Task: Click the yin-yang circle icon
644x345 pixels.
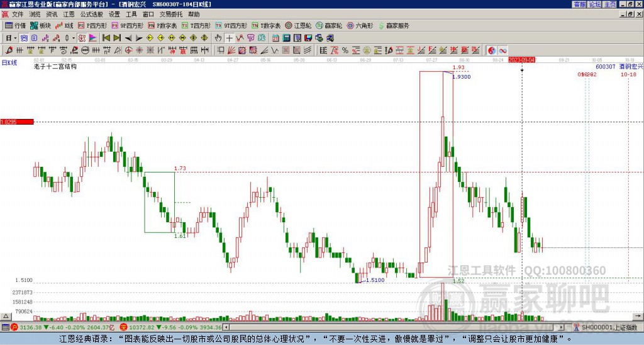Action: point(492,50)
